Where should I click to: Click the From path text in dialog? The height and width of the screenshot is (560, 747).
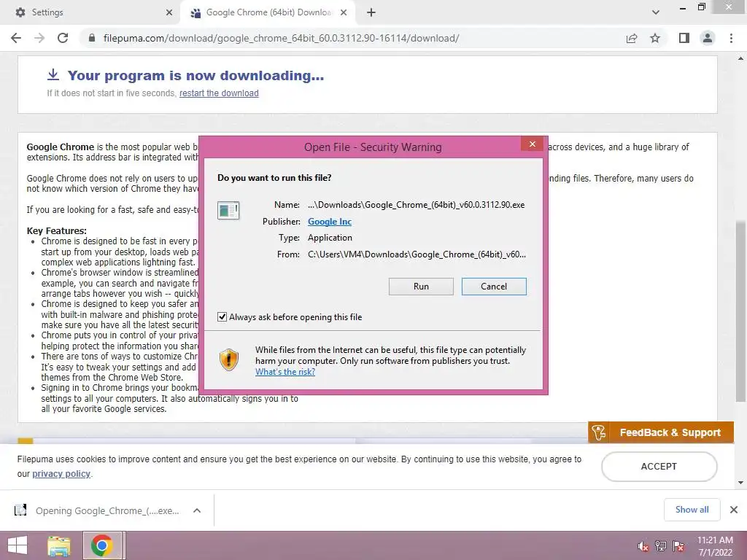[x=417, y=254]
